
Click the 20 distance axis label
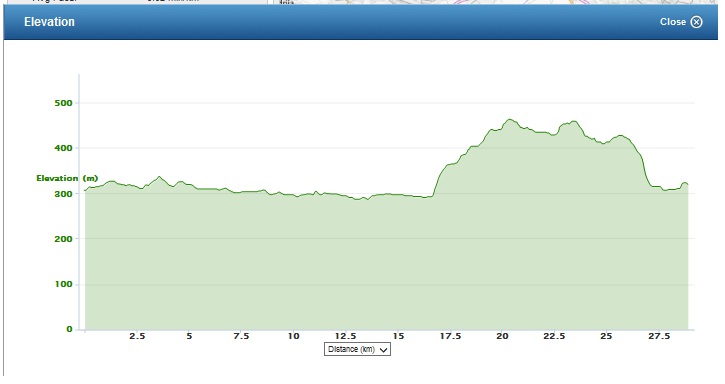502,336
